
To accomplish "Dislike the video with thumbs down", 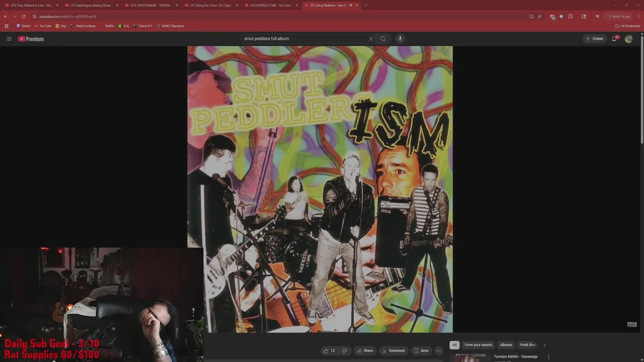I will pyautogui.click(x=344, y=350).
